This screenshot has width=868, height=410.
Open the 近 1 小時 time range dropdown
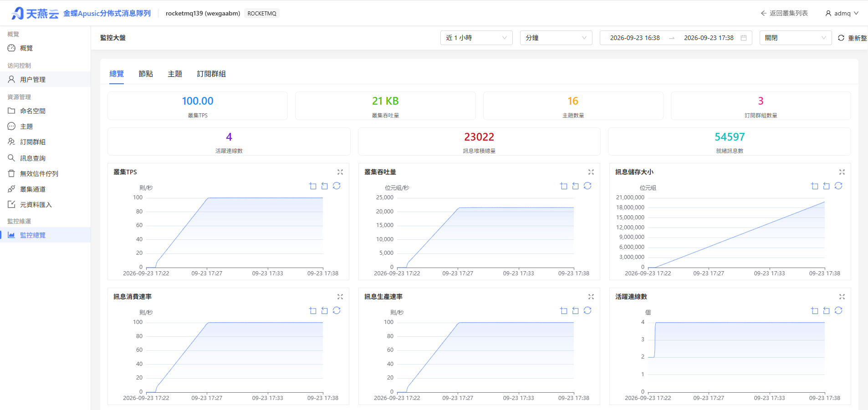tap(476, 38)
